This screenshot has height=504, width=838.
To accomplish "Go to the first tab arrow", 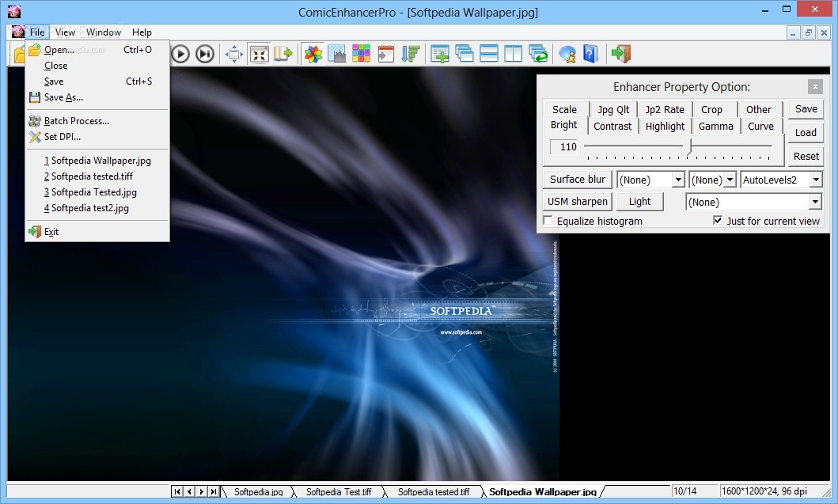I will pos(177,491).
